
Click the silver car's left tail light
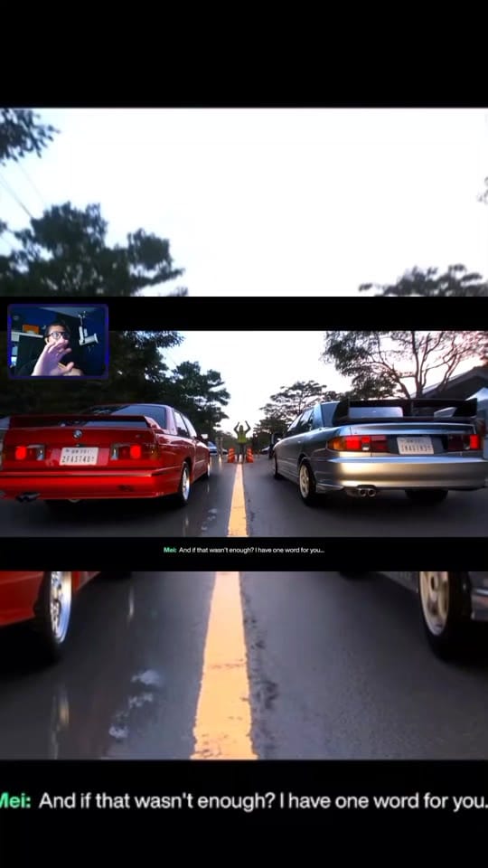[358, 443]
